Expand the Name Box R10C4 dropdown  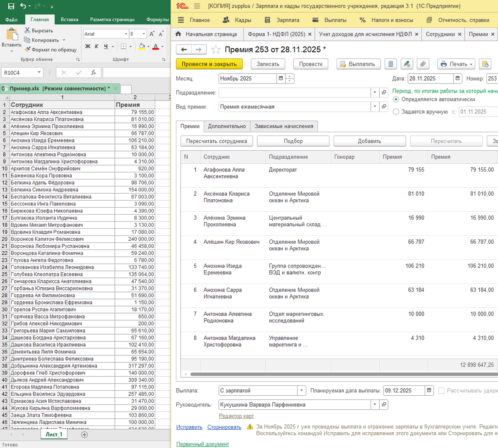(39, 72)
